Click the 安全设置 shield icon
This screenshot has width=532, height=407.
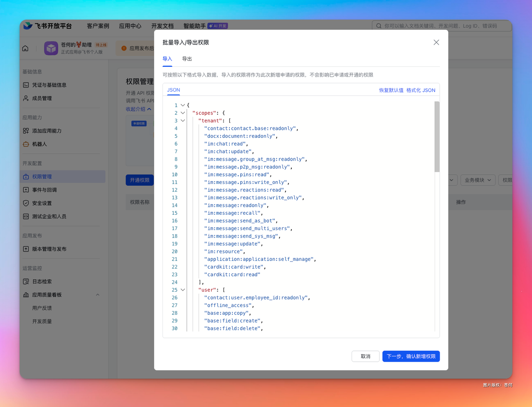(x=26, y=203)
